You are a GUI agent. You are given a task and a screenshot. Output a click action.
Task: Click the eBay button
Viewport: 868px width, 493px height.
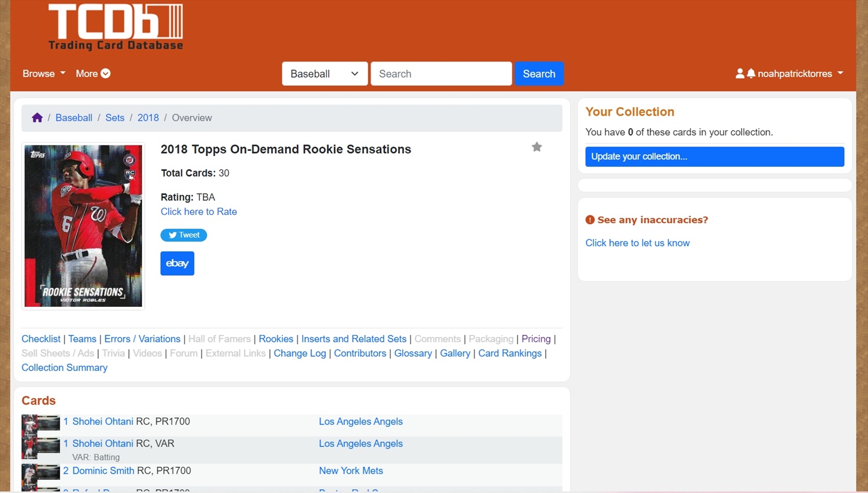click(177, 263)
